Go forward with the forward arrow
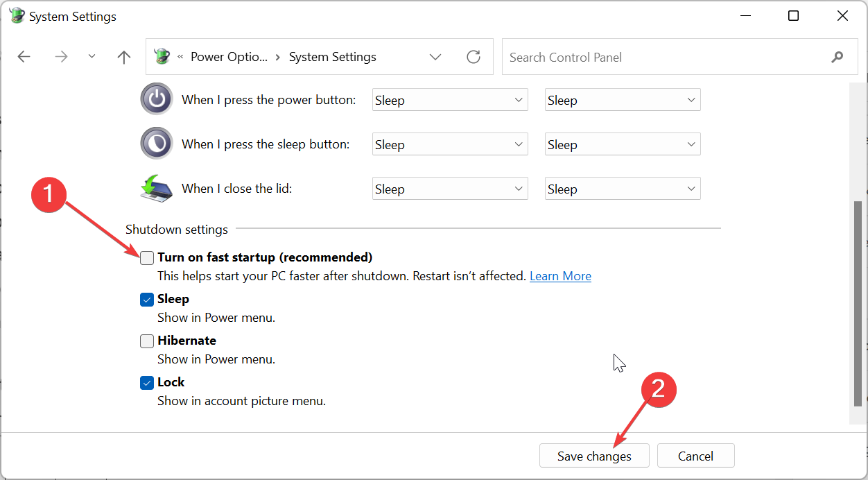868x480 pixels. tap(61, 57)
